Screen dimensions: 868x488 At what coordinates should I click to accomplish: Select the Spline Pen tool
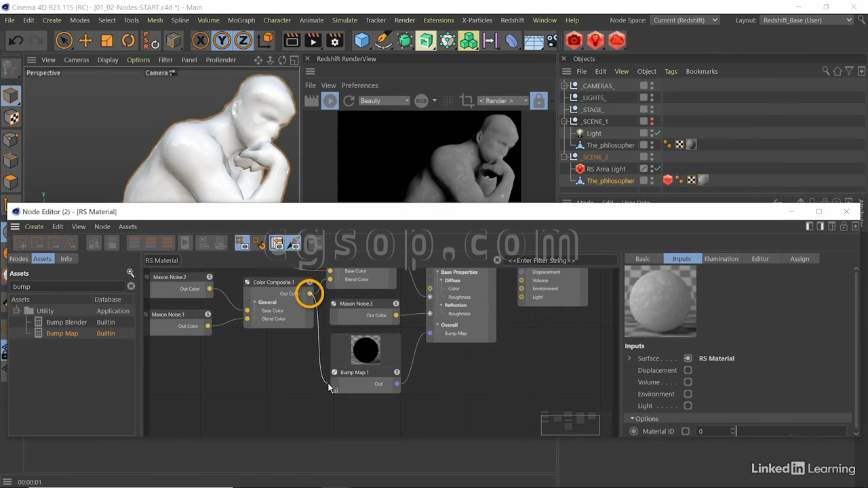[x=383, y=41]
